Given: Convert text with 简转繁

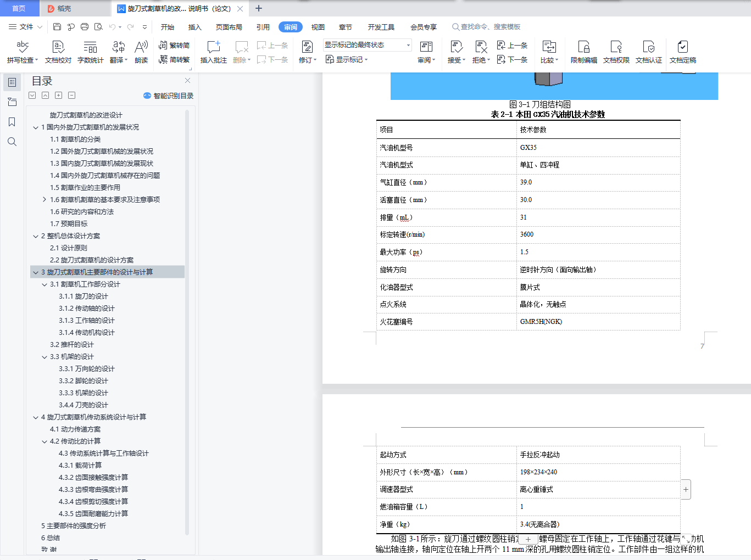Looking at the screenshot, I should pyautogui.click(x=174, y=59).
